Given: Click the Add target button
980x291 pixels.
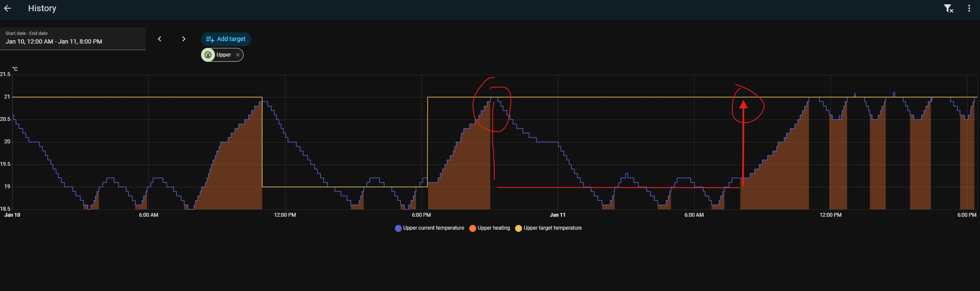Looking at the screenshot, I should [x=226, y=39].
